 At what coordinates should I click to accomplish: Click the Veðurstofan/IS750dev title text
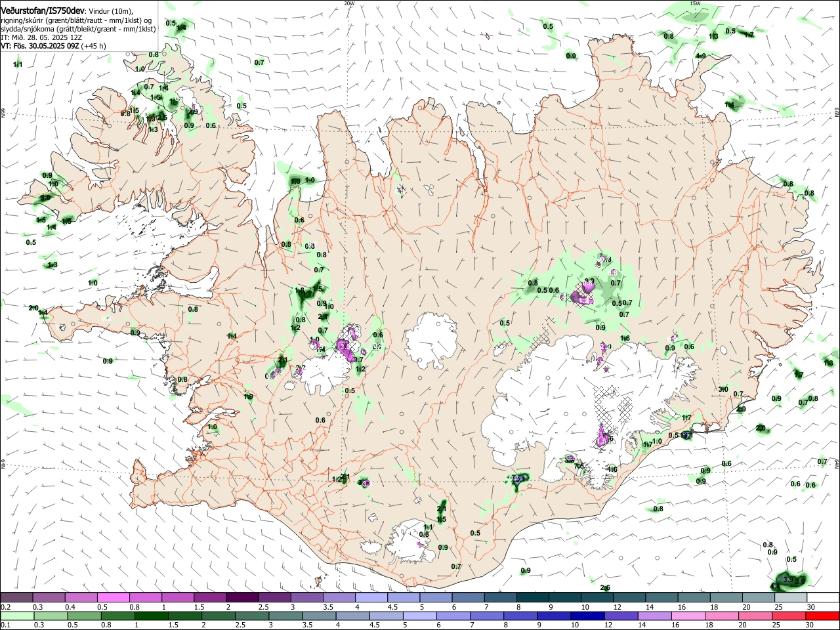pyautogui.click(x=43, y=10)
